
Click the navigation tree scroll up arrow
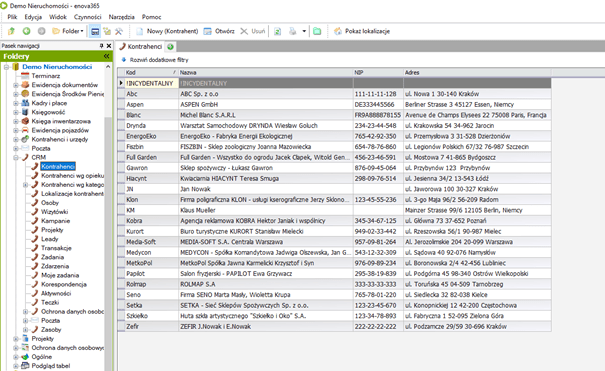108,66
